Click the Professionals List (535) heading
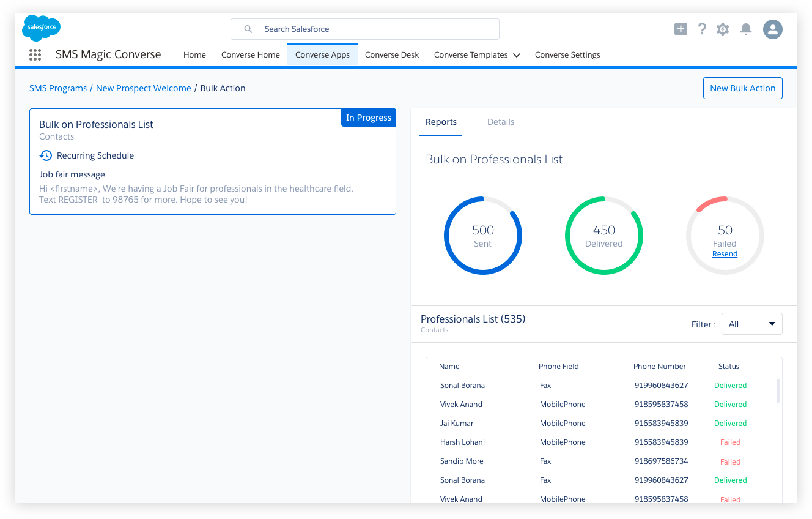 473,319
